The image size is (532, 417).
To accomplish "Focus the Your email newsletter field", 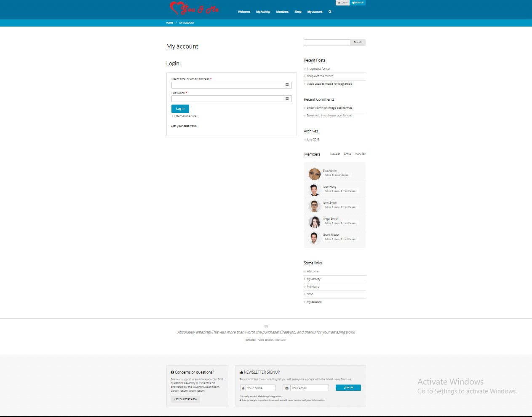I will pos(309,388).
